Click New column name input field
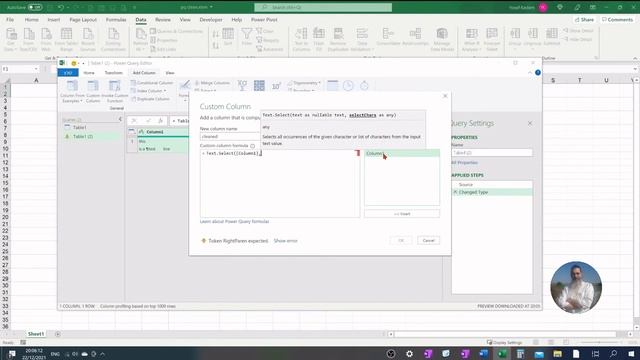This screenshot has height=360, width=640. click(x=230, y=136)
